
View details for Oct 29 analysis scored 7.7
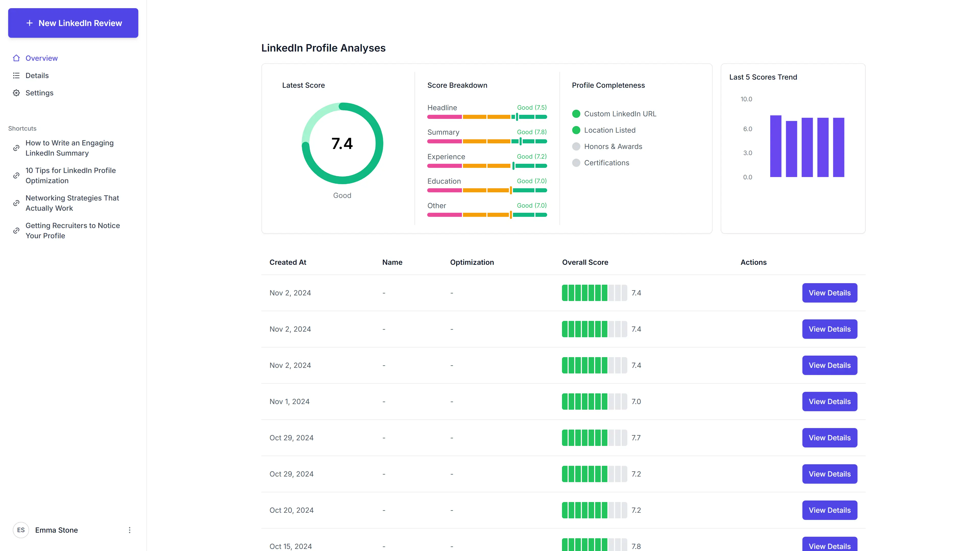tap(829, 438)
